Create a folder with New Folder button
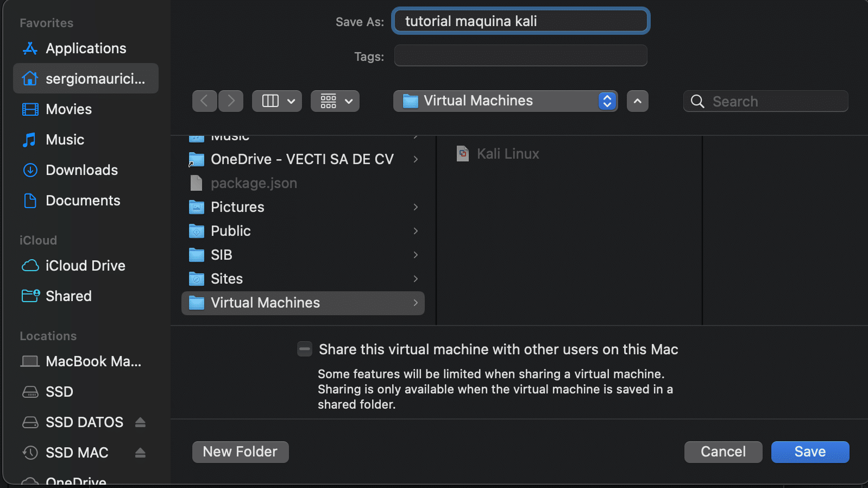This screenshot has width=868, height=488. pyautogui.click(x=240, y=452)
